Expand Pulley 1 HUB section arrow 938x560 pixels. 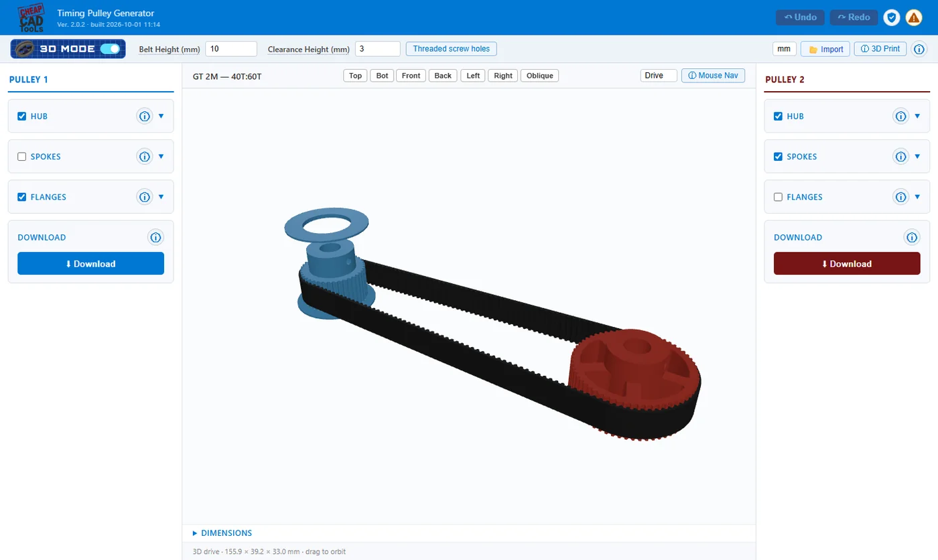161,116
